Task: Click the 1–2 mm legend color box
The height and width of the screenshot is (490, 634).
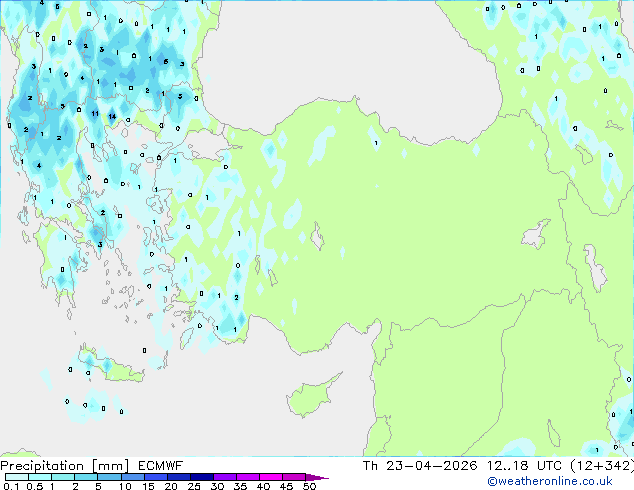Action: click(x=63, y=477)
